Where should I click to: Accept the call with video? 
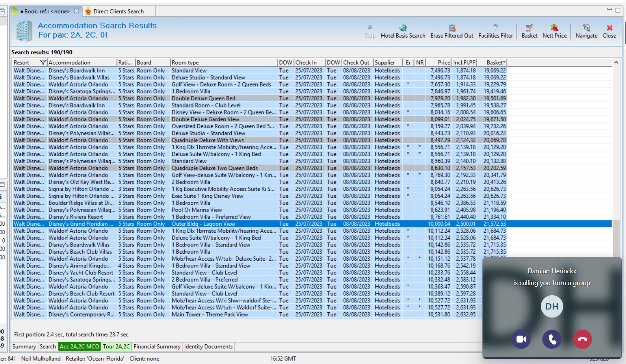click(521, 339)
